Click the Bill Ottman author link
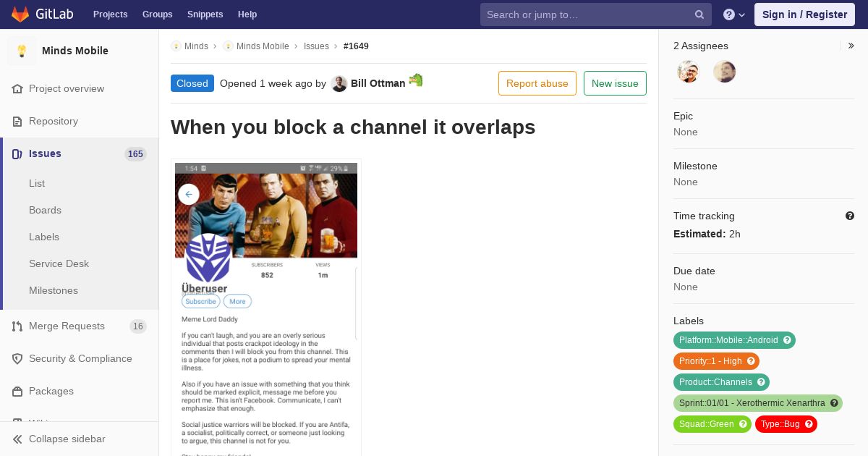The image size is (868, 456). click(378, 83)
